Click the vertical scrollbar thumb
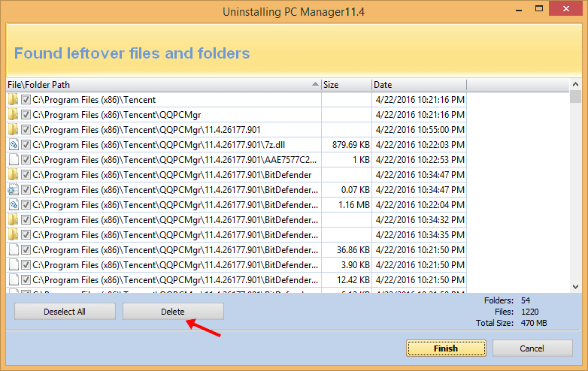The image size is (588, 371). click(x=576, y=96)
